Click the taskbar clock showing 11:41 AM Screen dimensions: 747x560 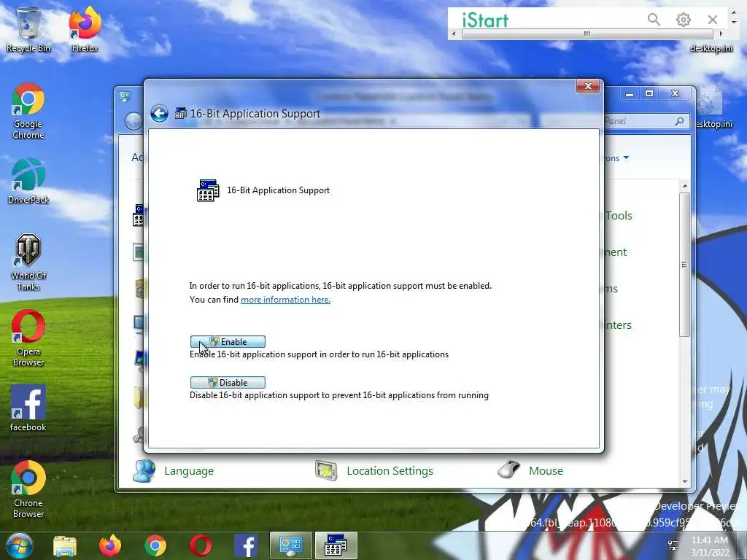point(710,545)
